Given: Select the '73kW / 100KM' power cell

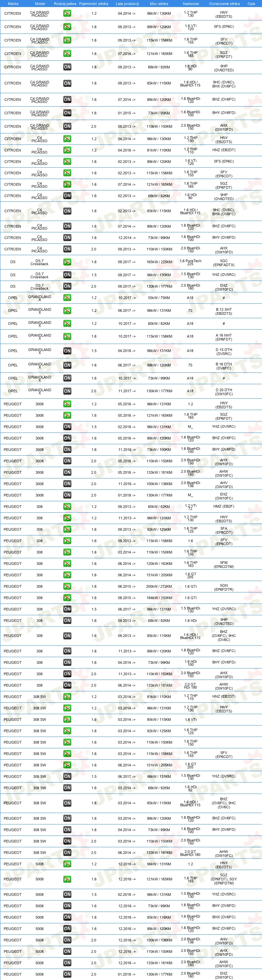Looking at the screenshot, I should pos(159,450).
